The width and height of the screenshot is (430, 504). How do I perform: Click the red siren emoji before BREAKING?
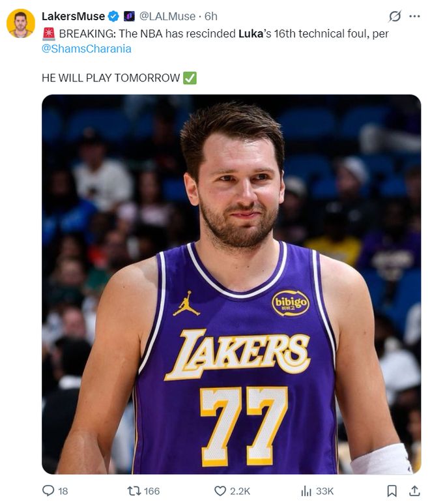coord(48,33)
